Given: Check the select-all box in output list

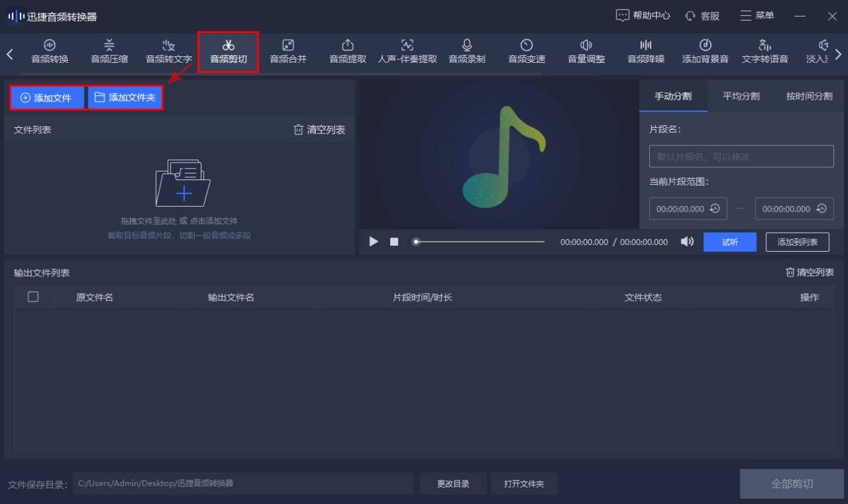Looking at the screenshot, I should pyautogui.click(x=33, y=297).
